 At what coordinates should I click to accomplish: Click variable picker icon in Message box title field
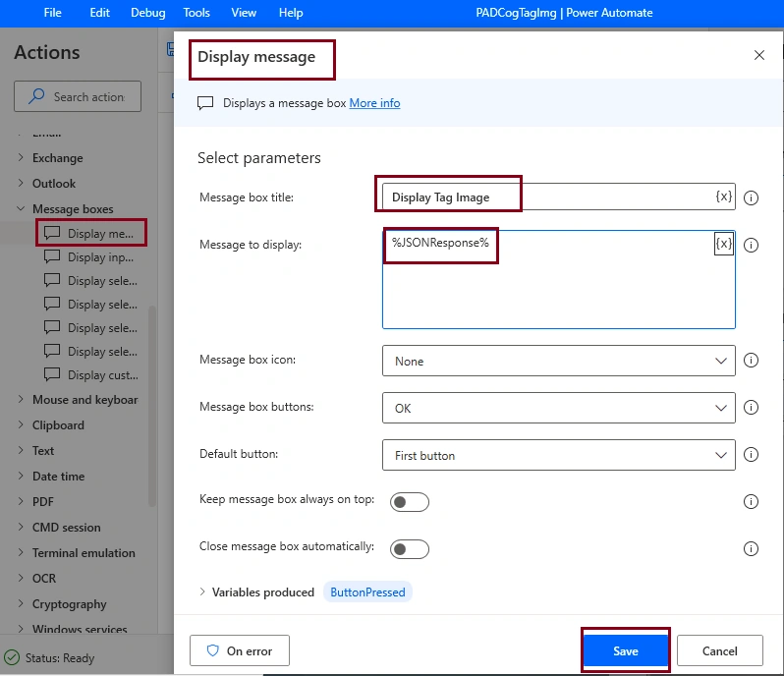click(723, 197)
